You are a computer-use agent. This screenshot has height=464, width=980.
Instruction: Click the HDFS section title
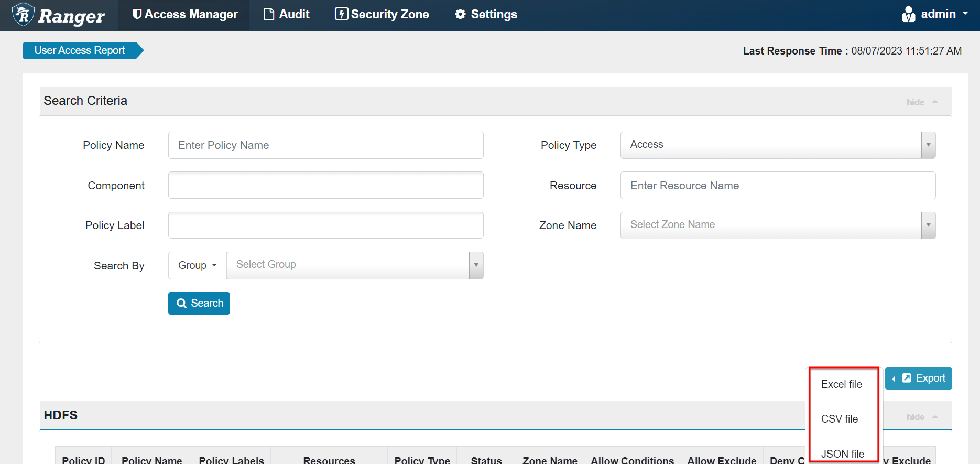(61, 415)
